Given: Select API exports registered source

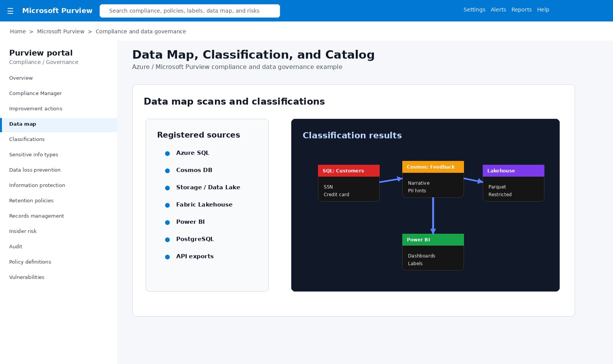Looking at the screenshot, I should [195, 256].
